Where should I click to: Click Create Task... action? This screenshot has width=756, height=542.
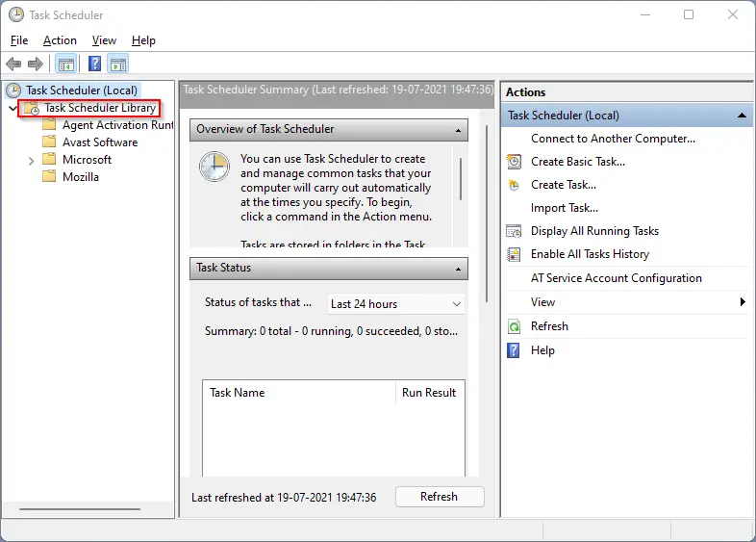[563, 185]
